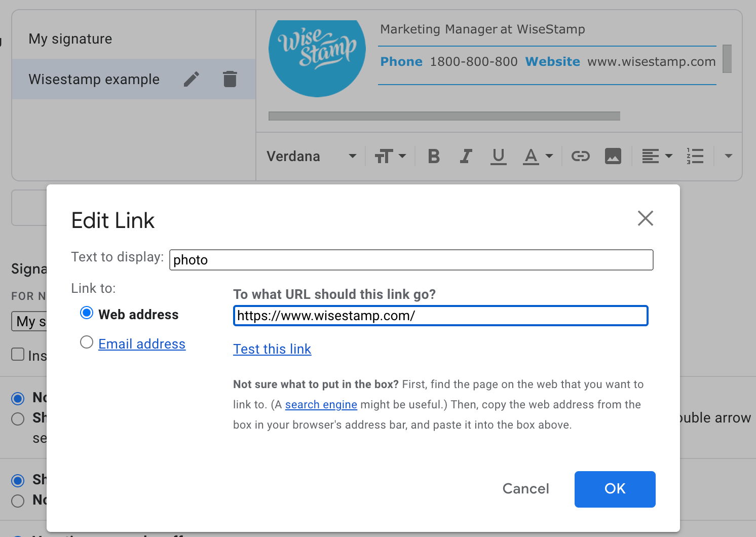Apply italic formatting
This screenshot has height=537, width=756.
466,156
